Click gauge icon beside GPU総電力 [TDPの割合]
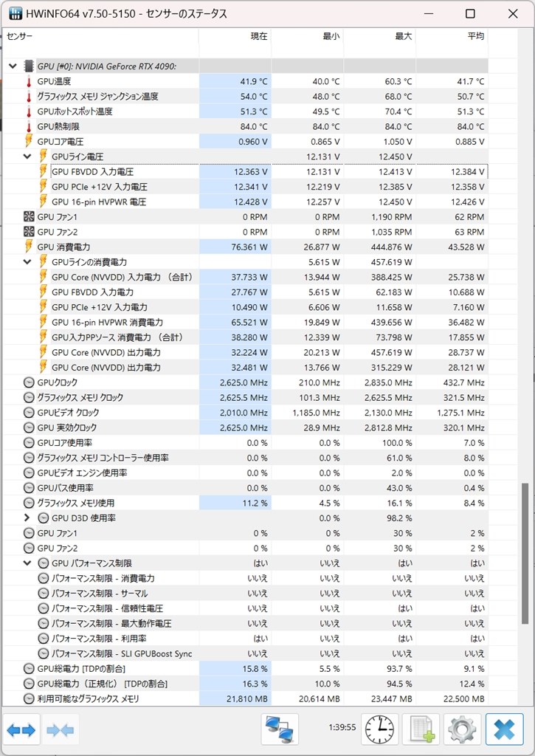The image size is (535, 756). click(x=29, y=669)
